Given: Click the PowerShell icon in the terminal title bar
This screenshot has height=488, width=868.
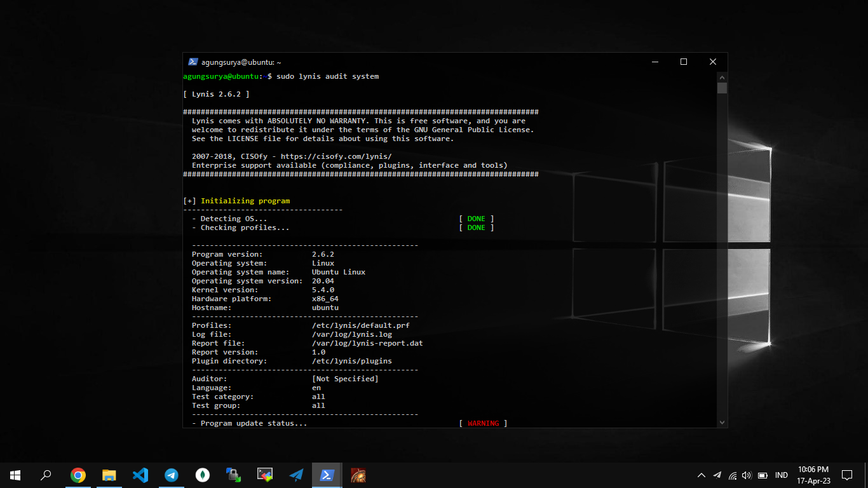Looking at the screenshot, I should (x=193, y=62).
